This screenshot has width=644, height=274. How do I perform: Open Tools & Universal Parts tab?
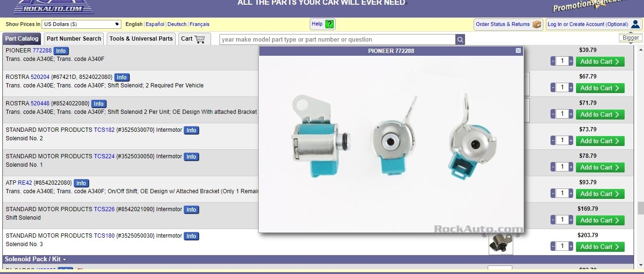pyautogui.click(x=141, y=39)
